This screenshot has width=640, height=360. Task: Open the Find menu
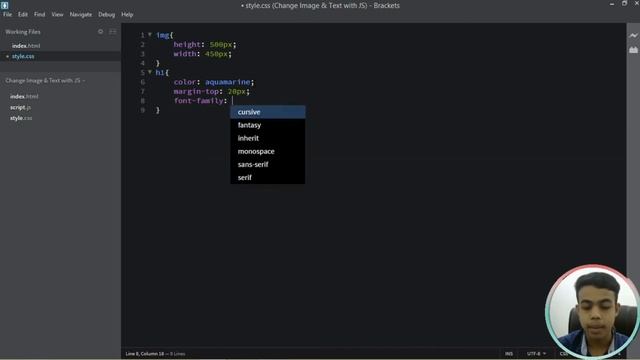[x=40, y=14]
